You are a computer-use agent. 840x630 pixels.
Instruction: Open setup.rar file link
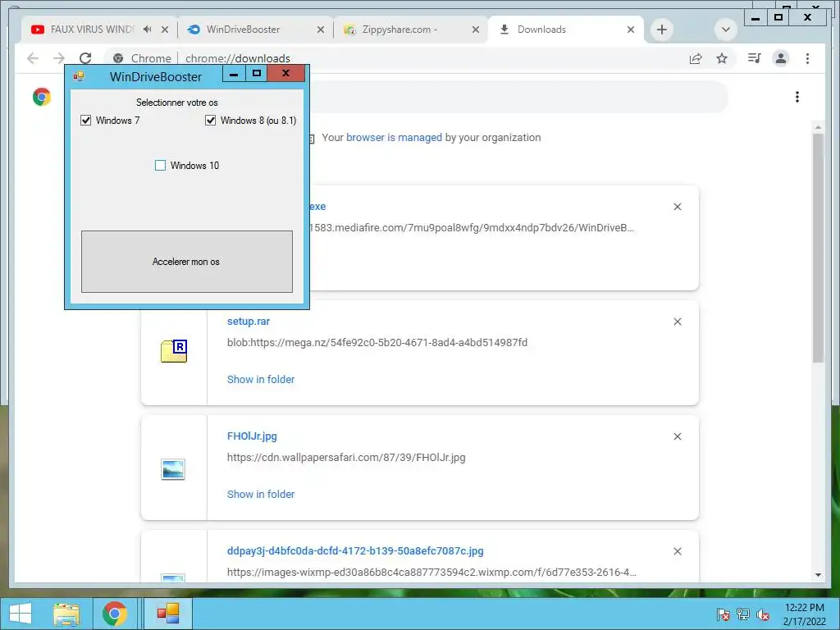pyautogui.click(x=248, y=322)
